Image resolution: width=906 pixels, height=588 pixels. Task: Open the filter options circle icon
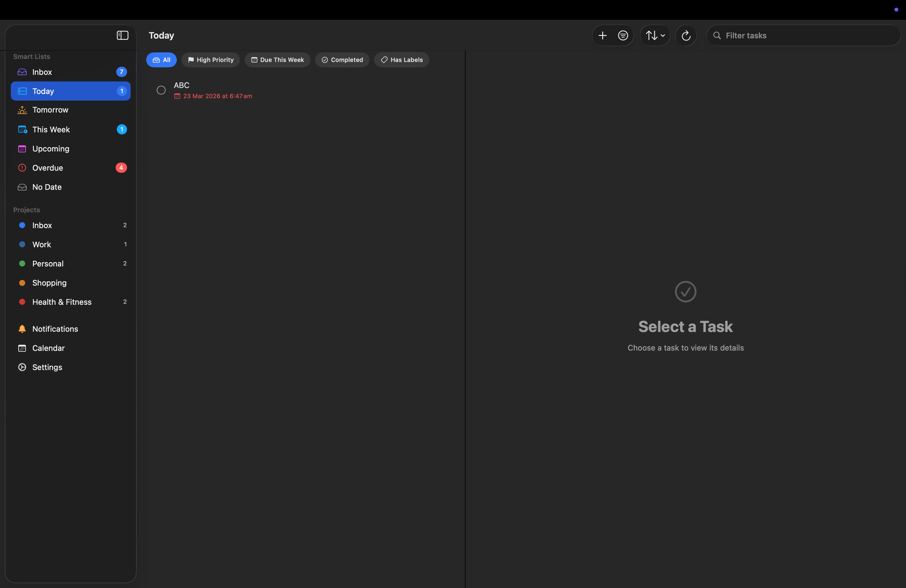[623, 35]
